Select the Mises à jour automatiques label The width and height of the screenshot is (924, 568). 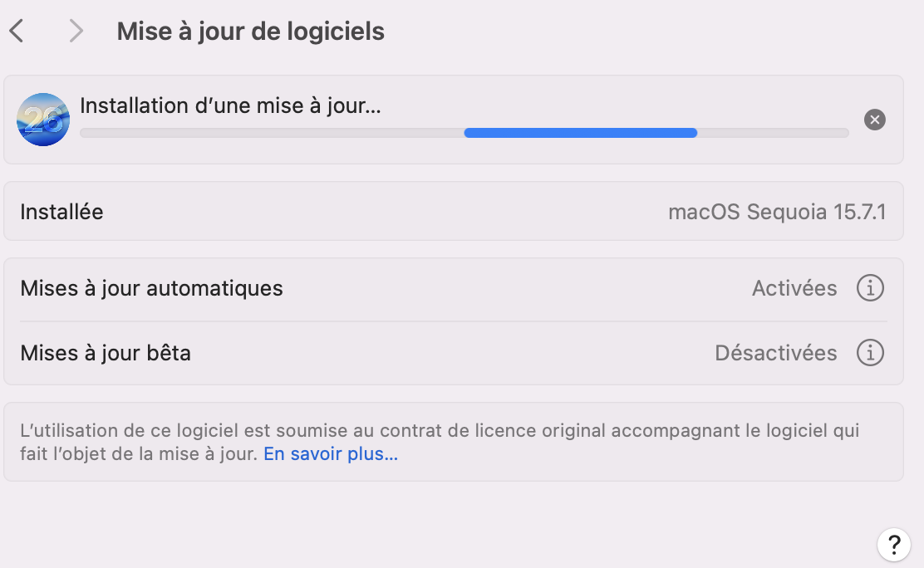click(151, 288)
